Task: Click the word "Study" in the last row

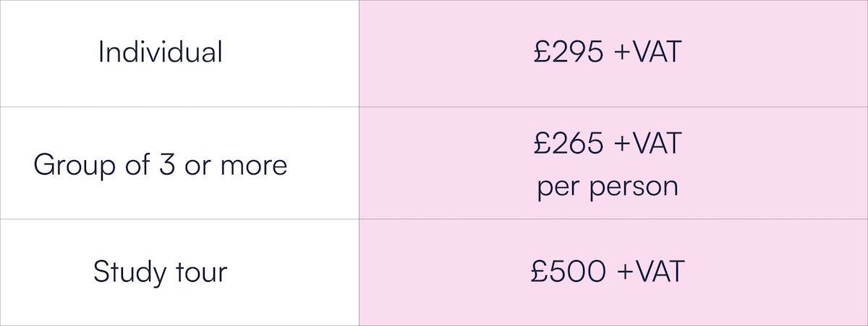Action: 127,272
